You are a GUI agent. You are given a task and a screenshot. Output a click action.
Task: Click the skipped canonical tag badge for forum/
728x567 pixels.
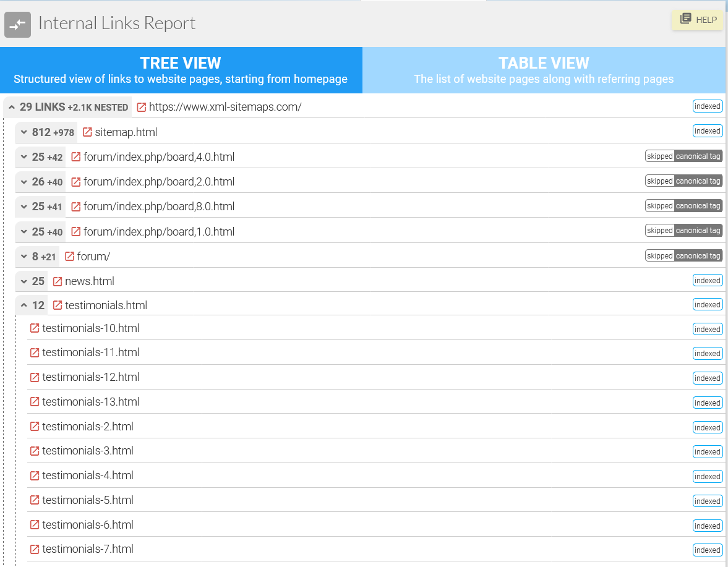pos(683,255)
